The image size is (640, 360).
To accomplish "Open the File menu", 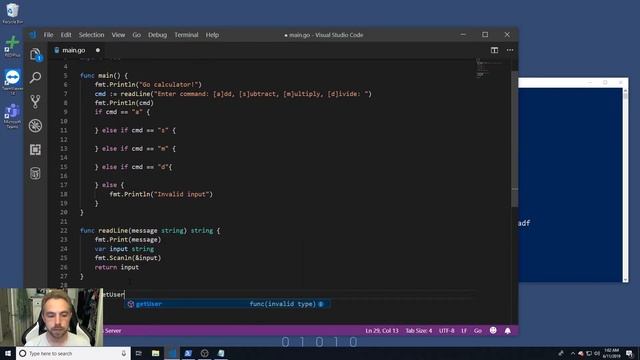I will tap(49, 35).
